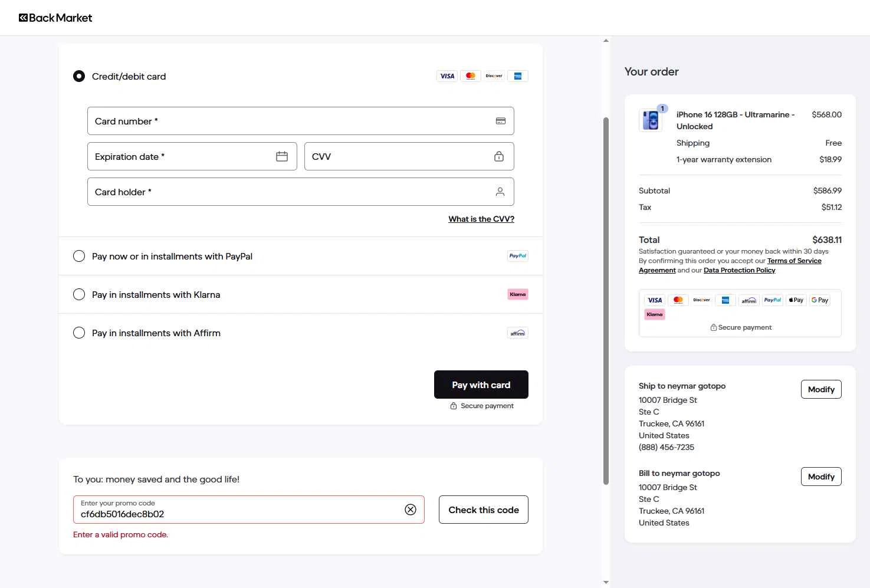The width and height of the screenshot is (870, 588).
Task: Click the $638.11 total amount
Action: (x=827, y=239)
